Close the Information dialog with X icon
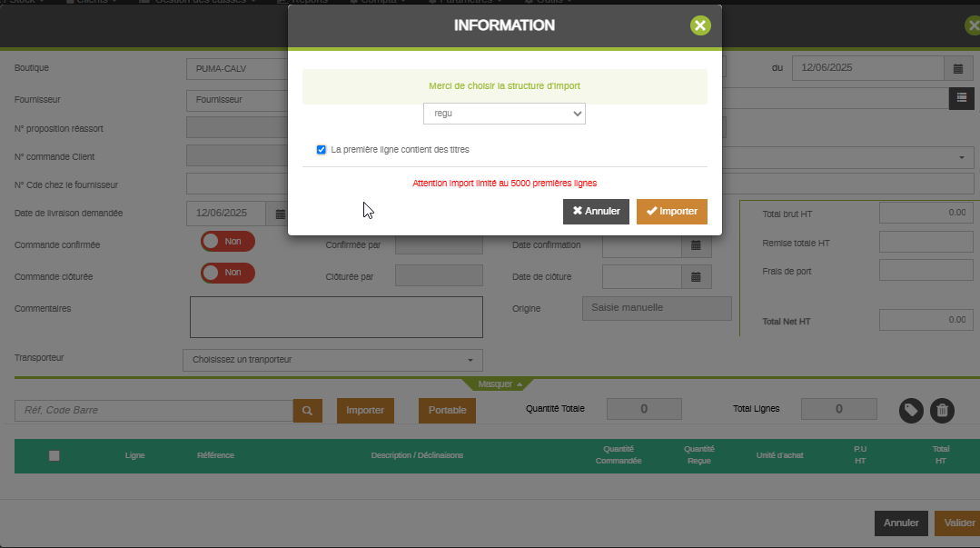This screenshot has width=980, height=548. pyautogui.click(x=700, y=25)
